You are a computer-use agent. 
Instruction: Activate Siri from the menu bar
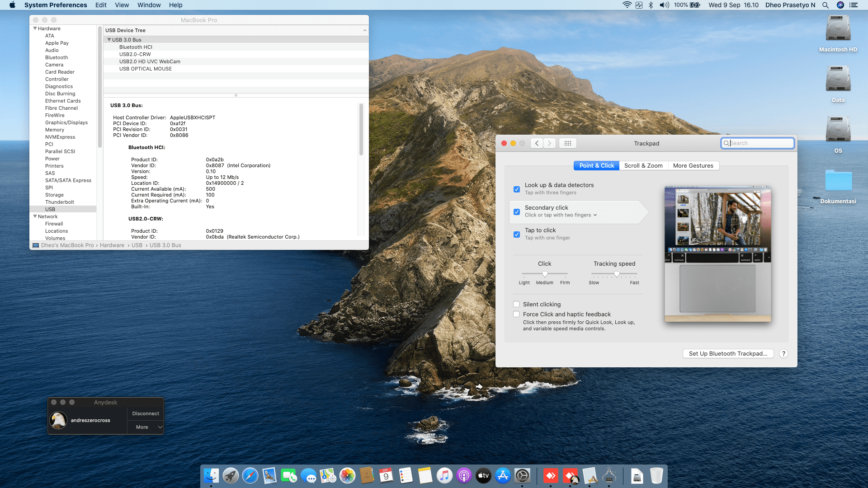click(840, 5)
